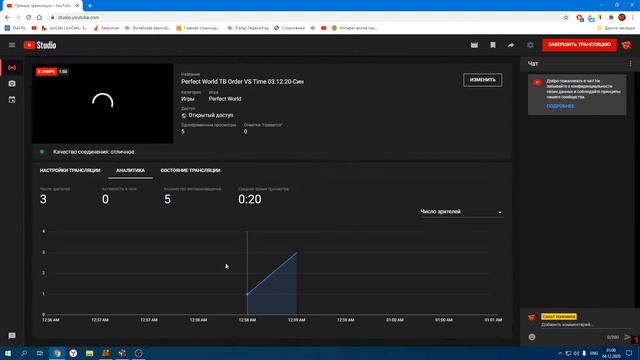Open the Windows Start menu
640x360 pixels.
(8, 353)
